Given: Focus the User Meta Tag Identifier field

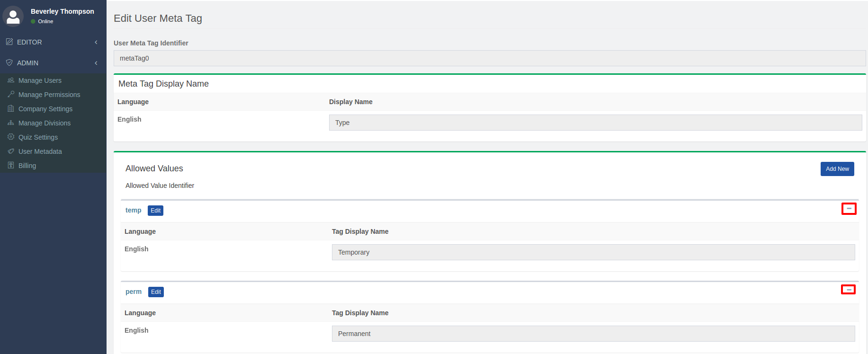Looking at the screenshot, I should coord(490,58).
